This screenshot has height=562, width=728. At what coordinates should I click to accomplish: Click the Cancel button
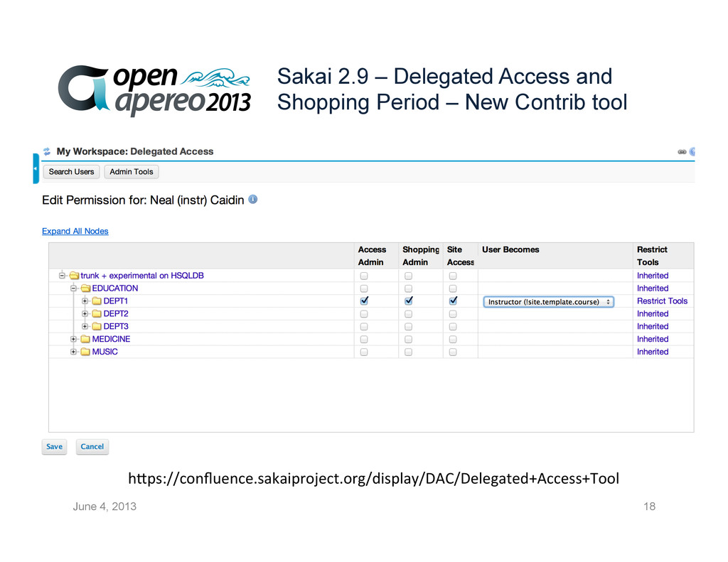click(x=92, y=446)
